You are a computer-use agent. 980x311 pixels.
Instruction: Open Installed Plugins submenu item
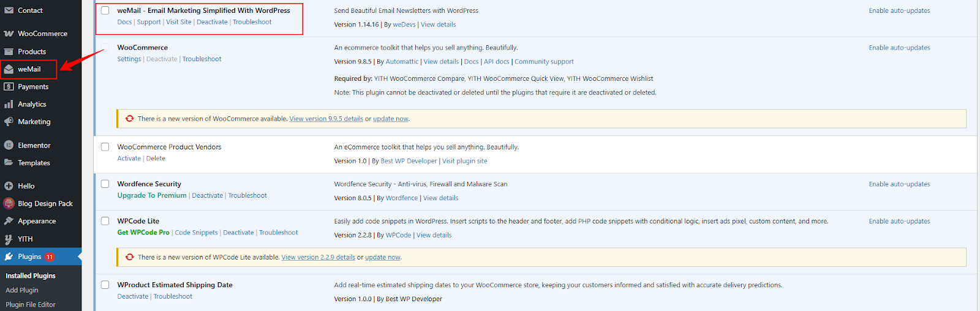(x=31, y=276)
